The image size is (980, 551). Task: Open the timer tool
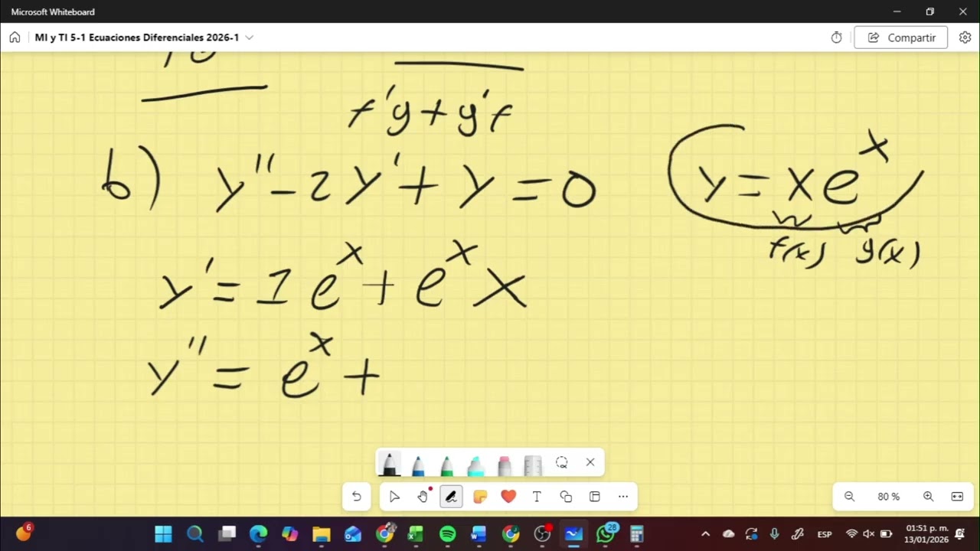click(x=836, y=37)
